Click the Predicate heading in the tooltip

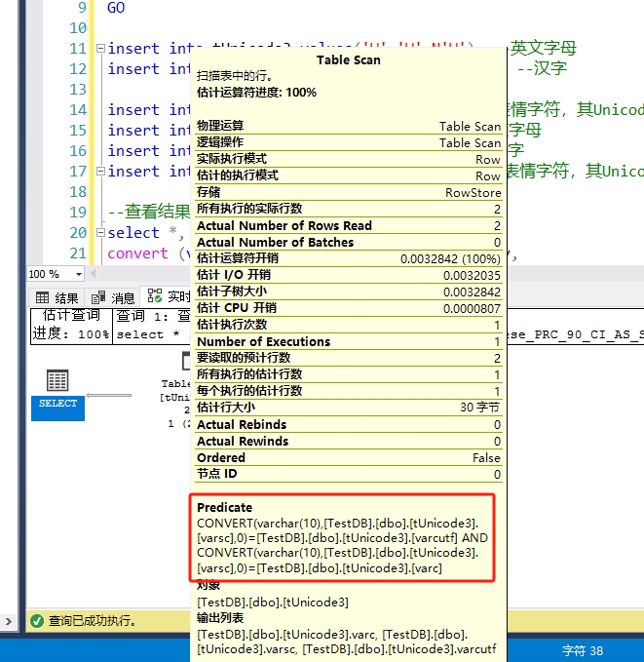(224, 508)
